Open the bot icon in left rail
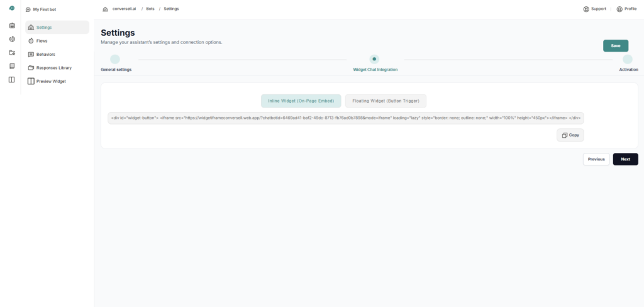This screenshot has width=644, height=307. (x=11, y=26)
